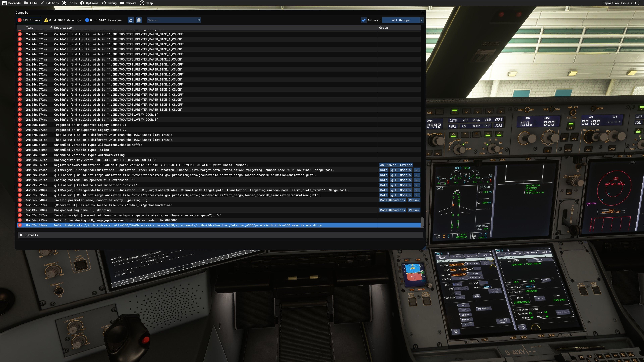The height and width of the screenshot is (362, 644).
Task: Expand the Details section
Action: (21, 235)
